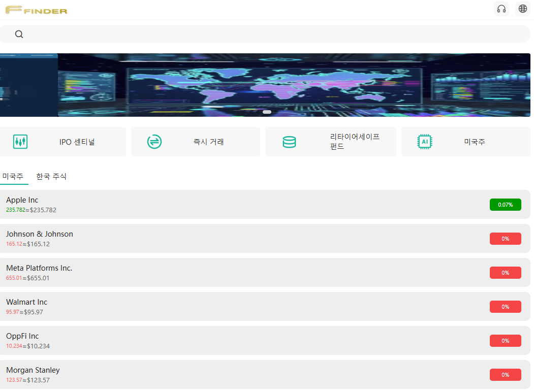This screenshot has width=534, height=392.
Task: Click the magnifier search icon
Action: click(19, 34)
